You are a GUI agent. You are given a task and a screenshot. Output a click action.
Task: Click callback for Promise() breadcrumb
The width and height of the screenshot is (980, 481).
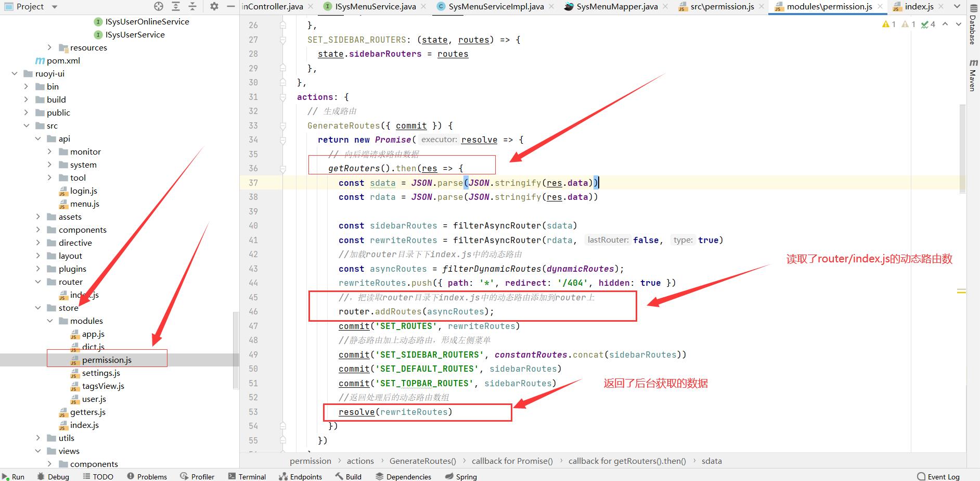coord(512,461)
